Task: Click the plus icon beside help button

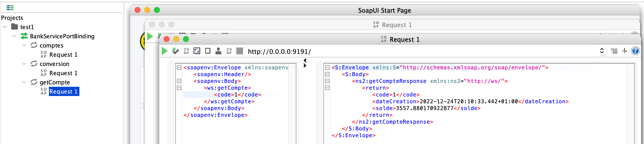Action: [624, 51]
